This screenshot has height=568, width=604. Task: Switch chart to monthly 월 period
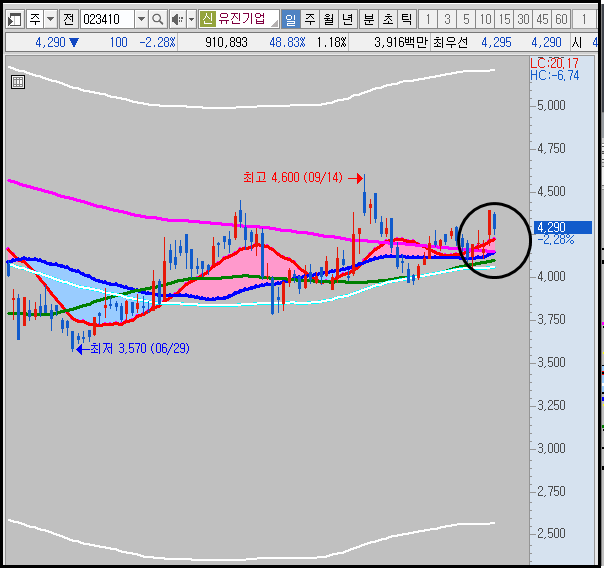click(329, 19)
